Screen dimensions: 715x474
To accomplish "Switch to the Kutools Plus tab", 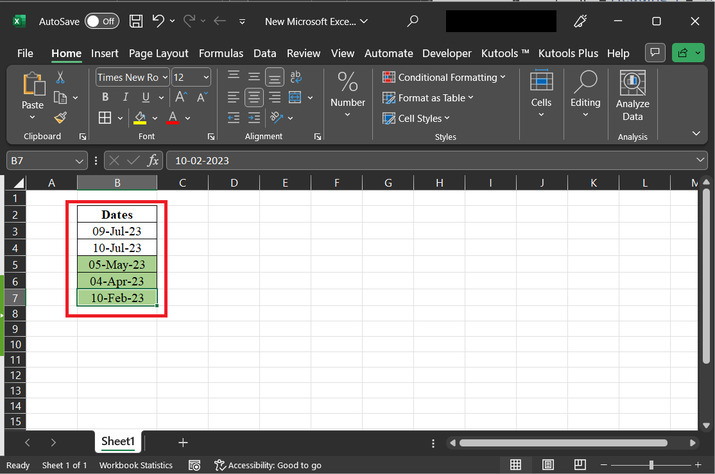I will [x=569, y=53].
